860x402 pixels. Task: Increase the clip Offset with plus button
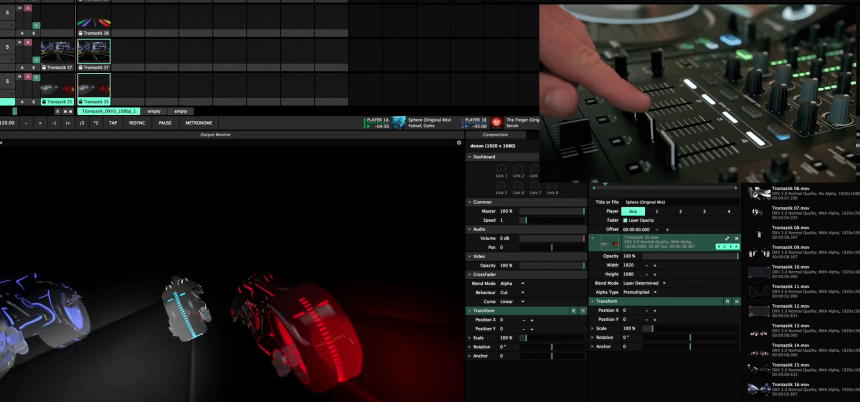(x=667, y=229)
